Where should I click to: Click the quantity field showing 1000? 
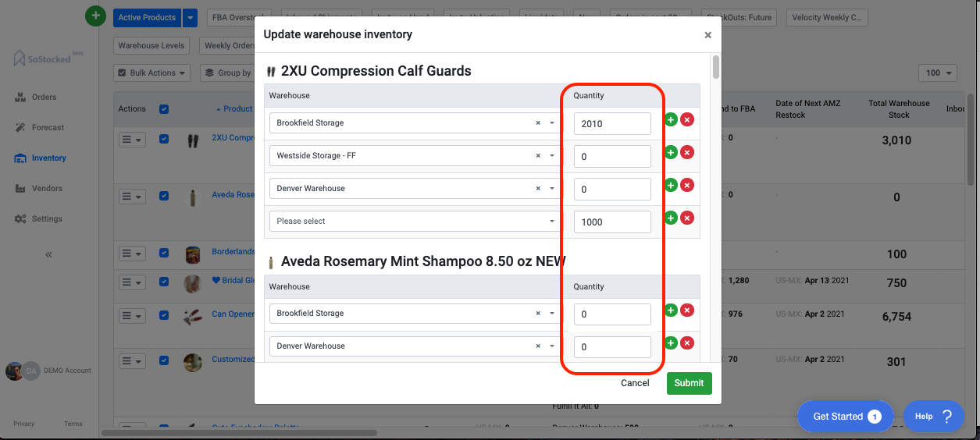pos(612,222)
